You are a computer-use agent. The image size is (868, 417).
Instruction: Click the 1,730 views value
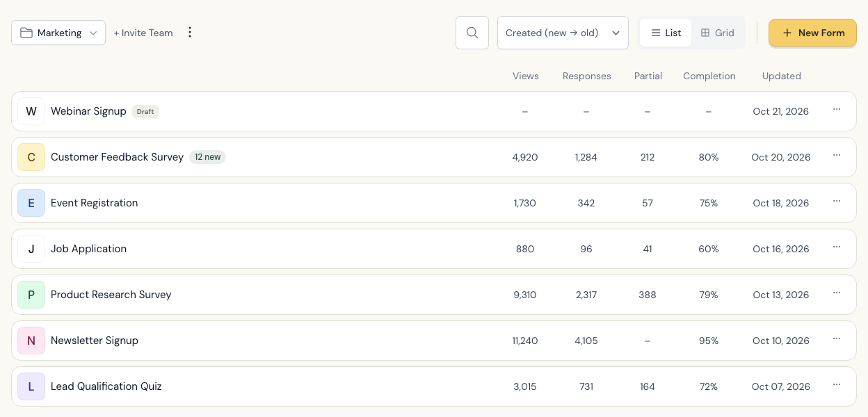[x=525, y=203]
